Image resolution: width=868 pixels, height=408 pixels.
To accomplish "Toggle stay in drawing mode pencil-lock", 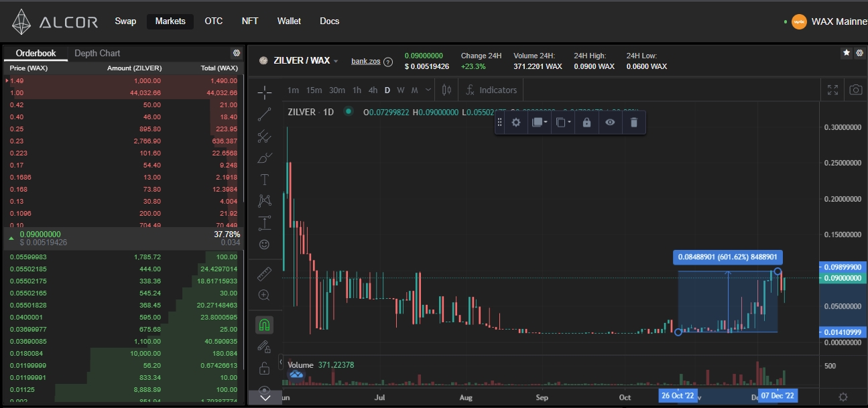I will point(265,346).
